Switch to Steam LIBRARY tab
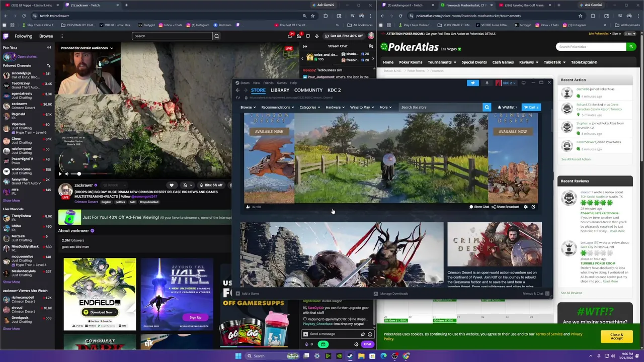The image size is (644, 362). coord(280,90)
